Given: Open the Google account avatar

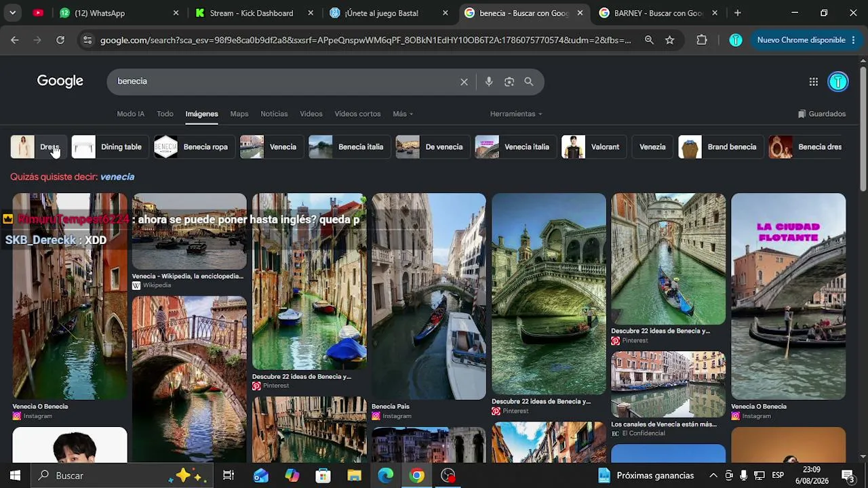Looking at the screenshot, I should (x=838, y=81).
